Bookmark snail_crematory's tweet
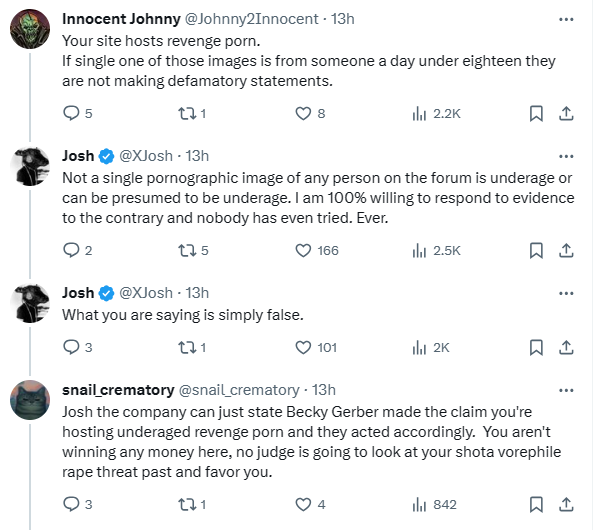 point(536,504)
